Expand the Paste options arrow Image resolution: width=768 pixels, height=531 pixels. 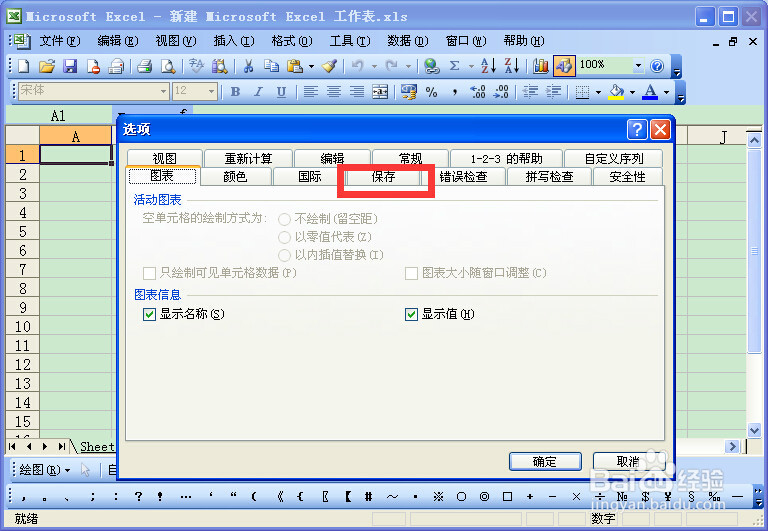point(311,66)
